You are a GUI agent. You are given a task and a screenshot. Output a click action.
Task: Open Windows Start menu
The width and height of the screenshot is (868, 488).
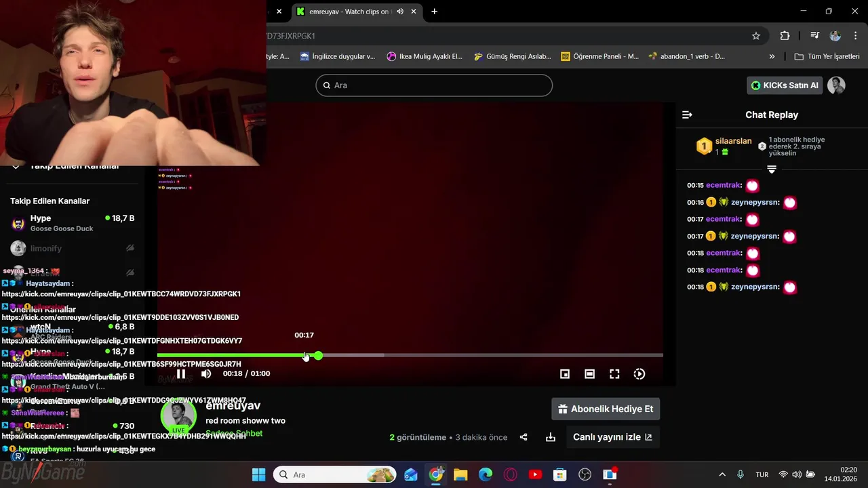click(259, 474)
